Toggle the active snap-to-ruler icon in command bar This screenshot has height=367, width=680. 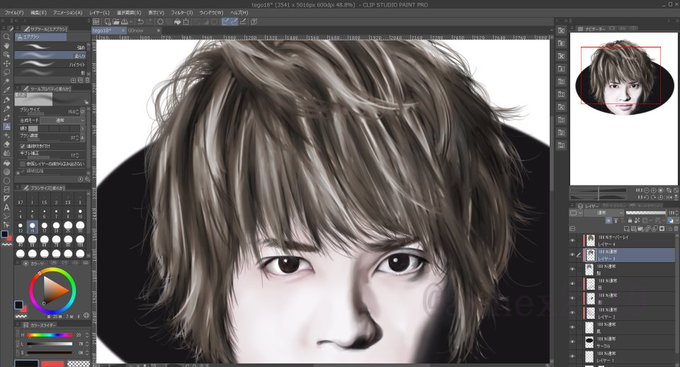[226, 21]
